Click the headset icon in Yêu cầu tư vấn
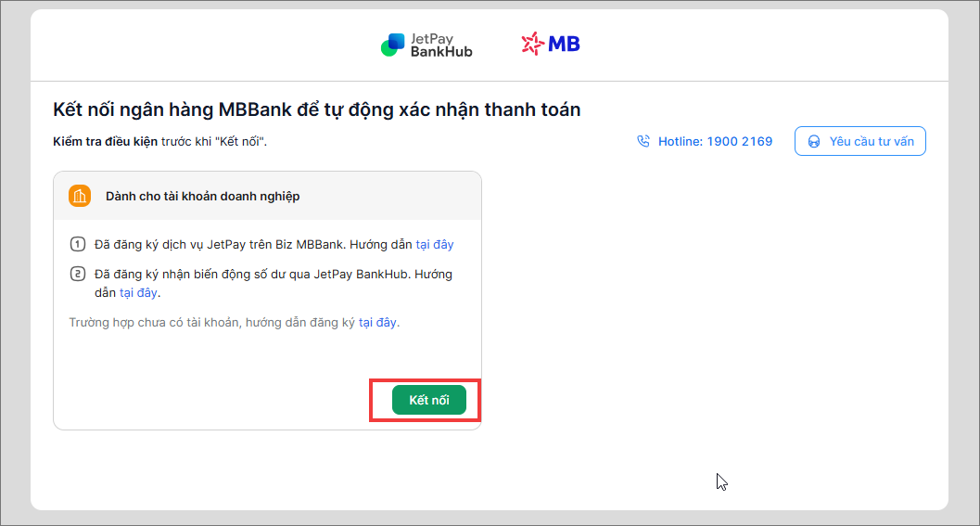Viewport: 980px width, 526px height. coord(814,142)
